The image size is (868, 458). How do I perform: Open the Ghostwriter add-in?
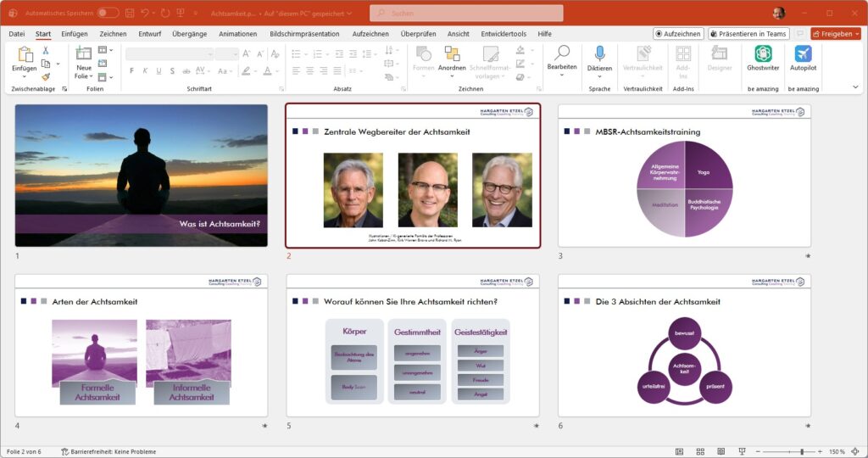tap(763, 58)
